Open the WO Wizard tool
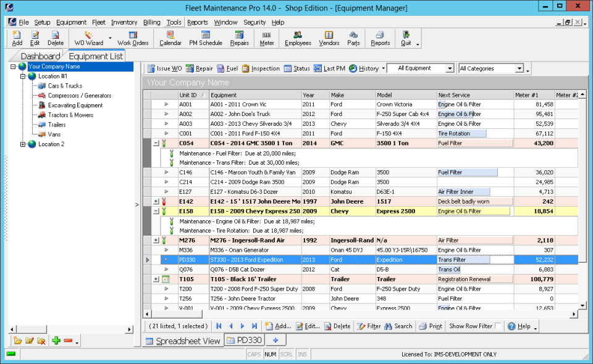The height and width of the screenshot is (364, 593). pyautogui.click(x=88, y=38)
